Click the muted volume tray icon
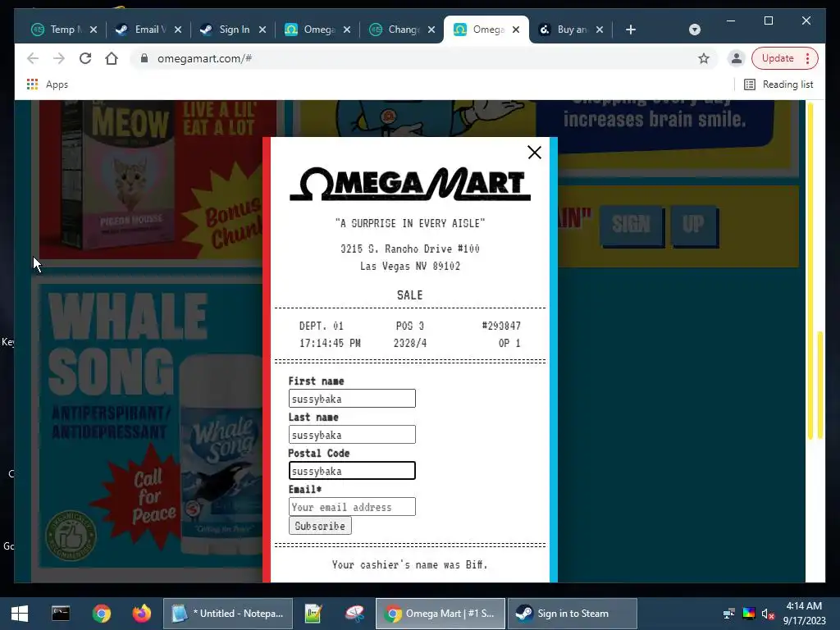Viewport: 840px width, 630px height. click(768, 614)
